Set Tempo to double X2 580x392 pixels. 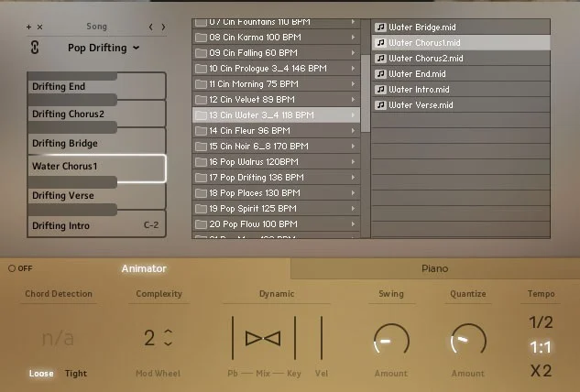coord(541,371)
